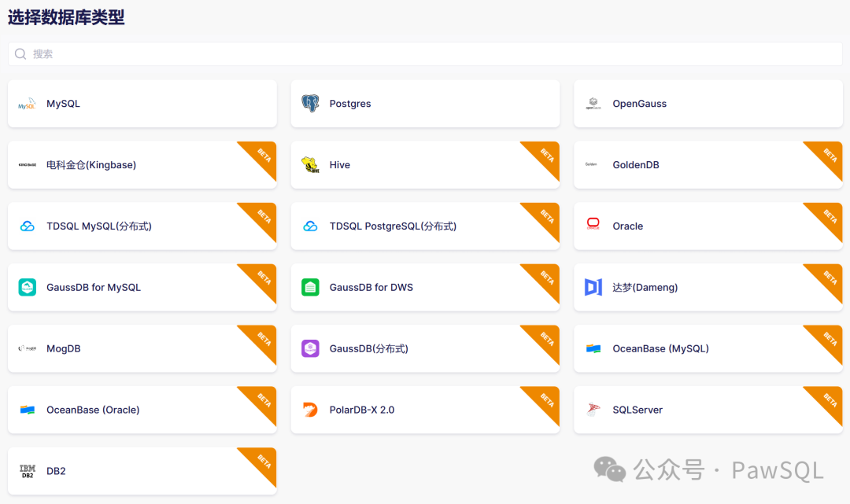Screen dimensions: 850x504
Task: Pick the GaussDB for DWS label
Action: point(371,287)
